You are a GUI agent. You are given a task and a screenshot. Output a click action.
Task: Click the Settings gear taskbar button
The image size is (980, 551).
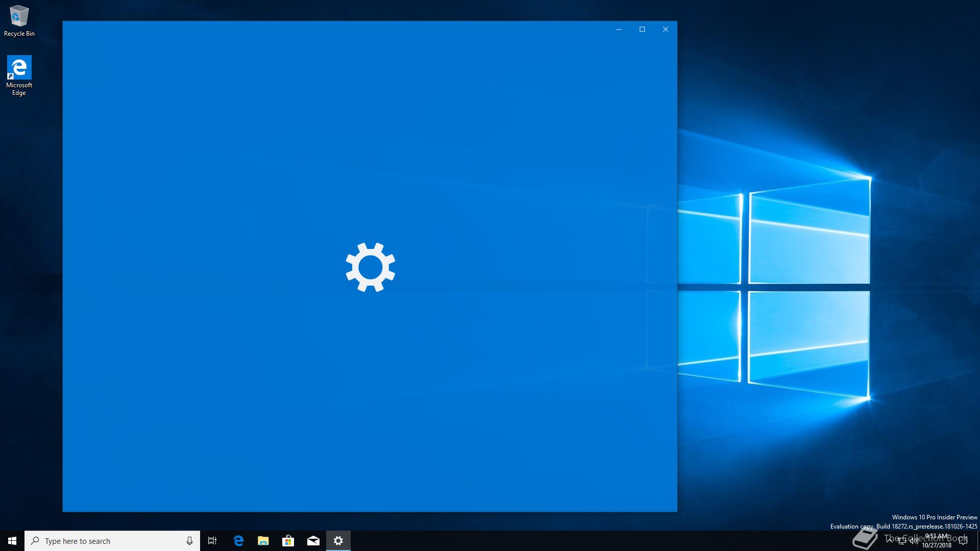[x=338, y=541]
